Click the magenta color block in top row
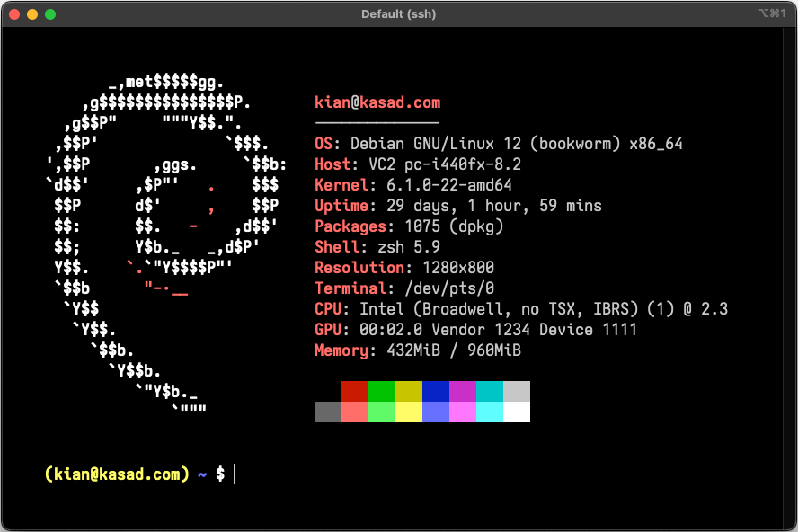The image size is (798, 532). tap(463, 391)
